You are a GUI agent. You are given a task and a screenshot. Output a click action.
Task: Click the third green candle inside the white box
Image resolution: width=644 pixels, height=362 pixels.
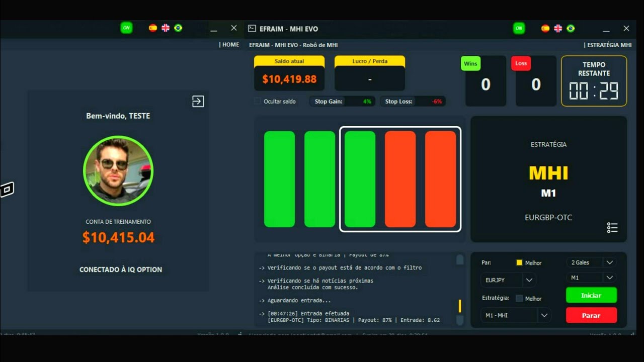(x=360, y=179)
